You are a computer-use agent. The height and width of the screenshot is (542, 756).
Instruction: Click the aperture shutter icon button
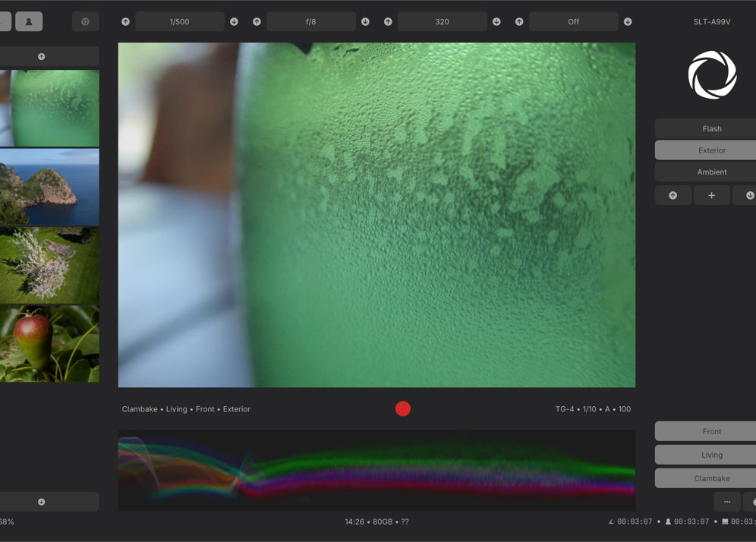pos(85,22)
